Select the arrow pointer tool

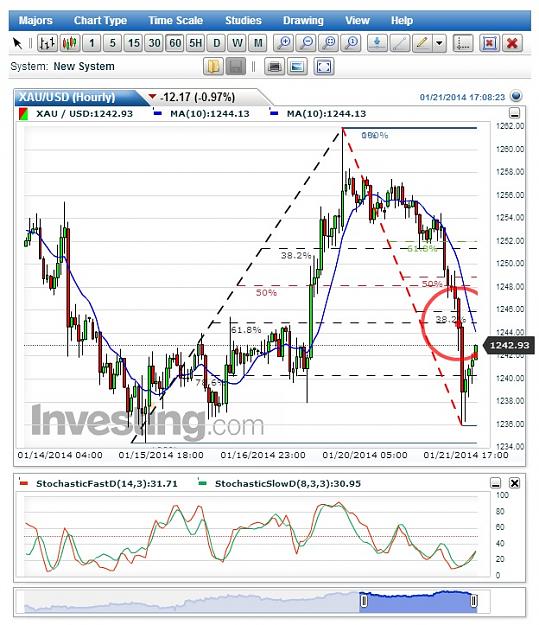tap(17, 43)
